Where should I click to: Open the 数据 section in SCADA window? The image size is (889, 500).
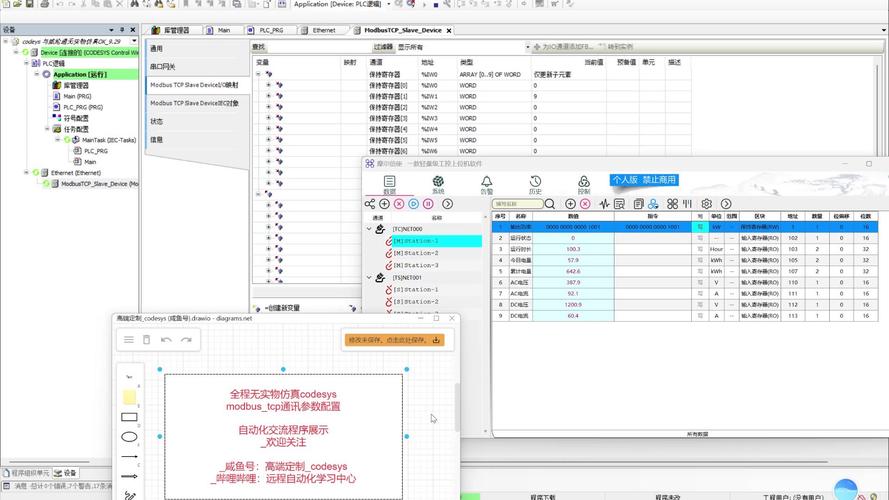click(390, 184)
